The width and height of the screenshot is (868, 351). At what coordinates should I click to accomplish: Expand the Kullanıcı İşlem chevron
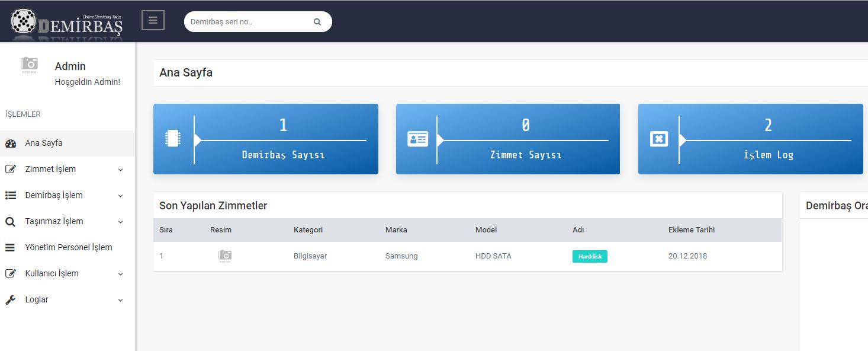point(121,274)
